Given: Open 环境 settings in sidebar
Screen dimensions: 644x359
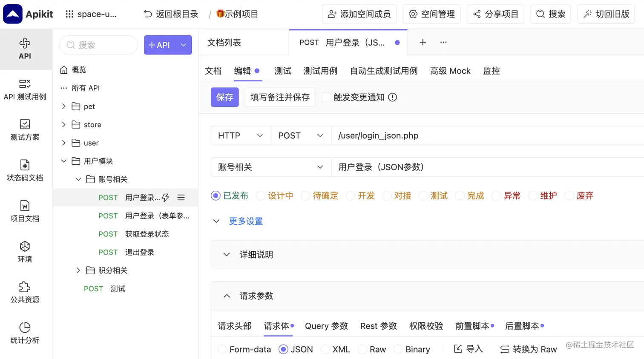Looking at the screenshot, I should pos(25,252).
